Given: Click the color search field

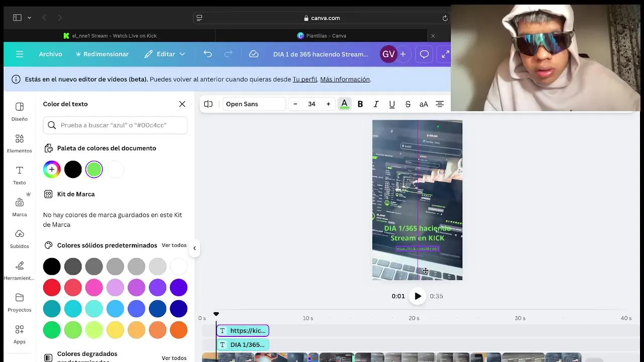Looking at the screenshot, I should tap(115, 125).
